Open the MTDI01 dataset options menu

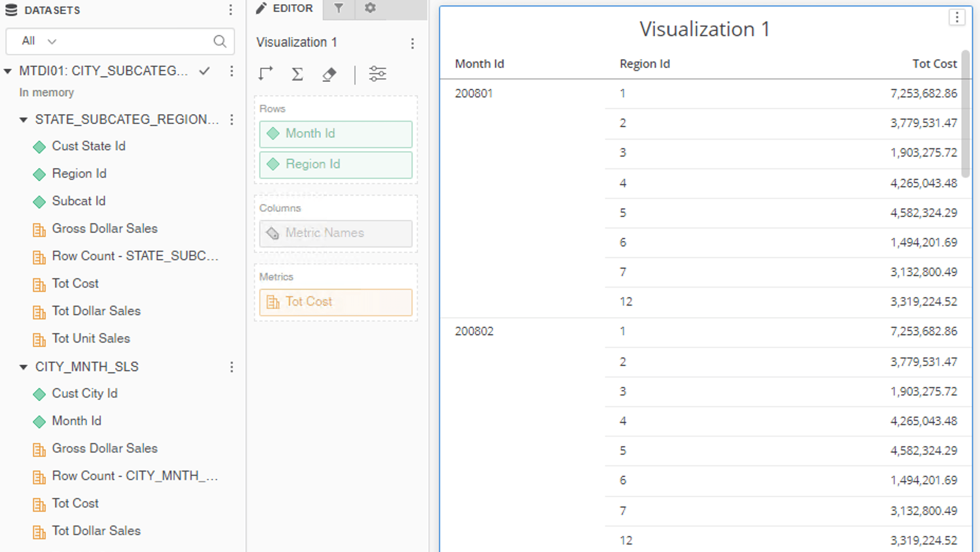click(232, 71)
